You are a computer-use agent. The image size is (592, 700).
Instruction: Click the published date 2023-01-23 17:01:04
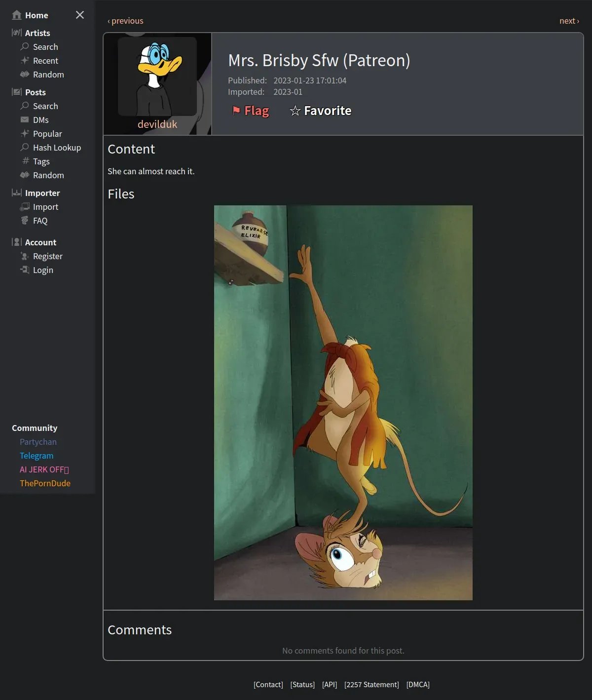tap(310, 80)
